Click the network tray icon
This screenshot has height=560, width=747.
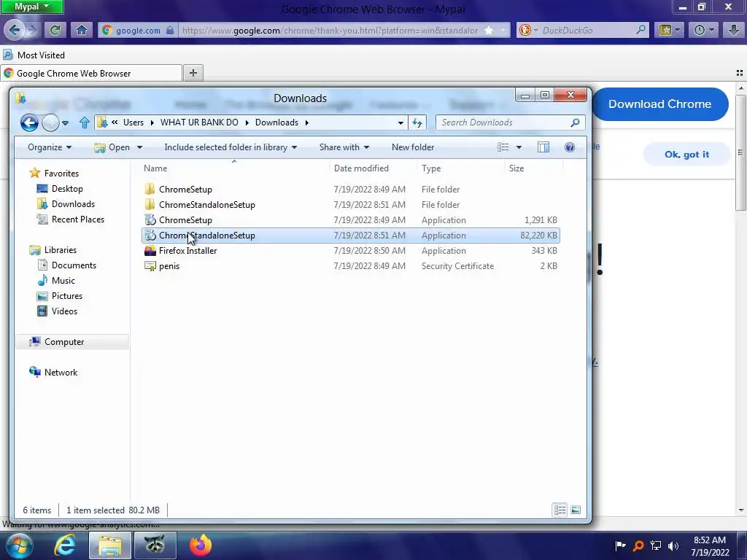click(656, 545)
